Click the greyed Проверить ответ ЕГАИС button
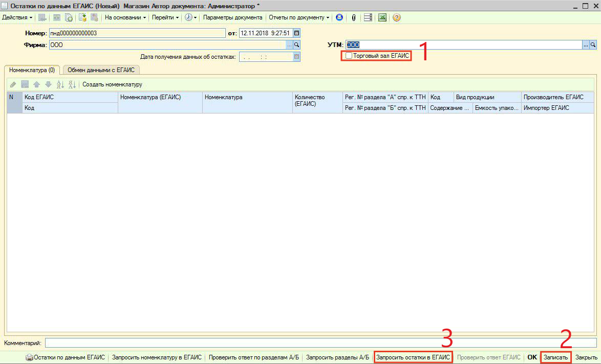Image resolution: width=601 pixels, height=364 pixels. [x=489, y=357]
